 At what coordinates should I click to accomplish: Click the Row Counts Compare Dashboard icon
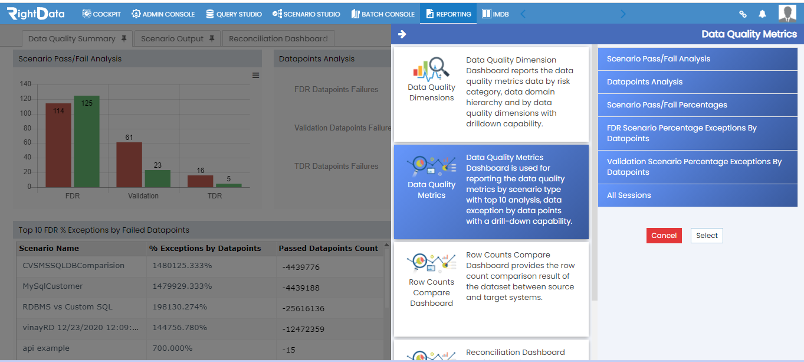click(431, 263)
